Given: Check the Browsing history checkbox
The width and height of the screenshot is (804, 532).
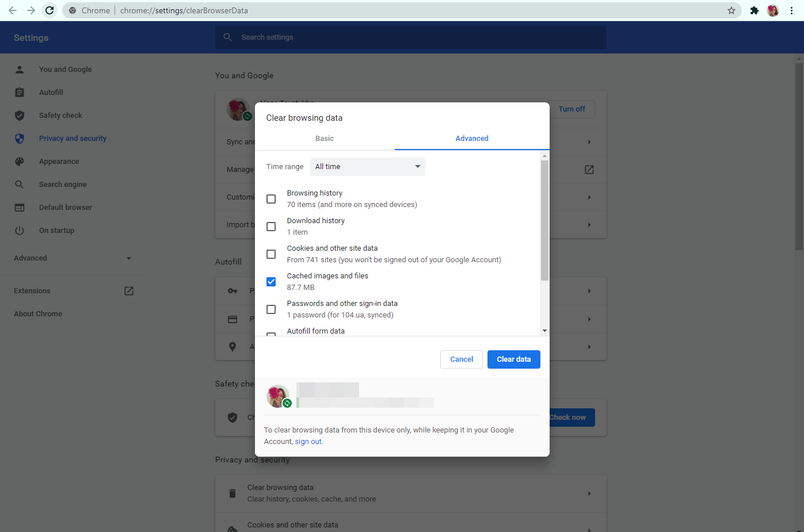Looking at the screenshot, I should (x=271, y=199).
